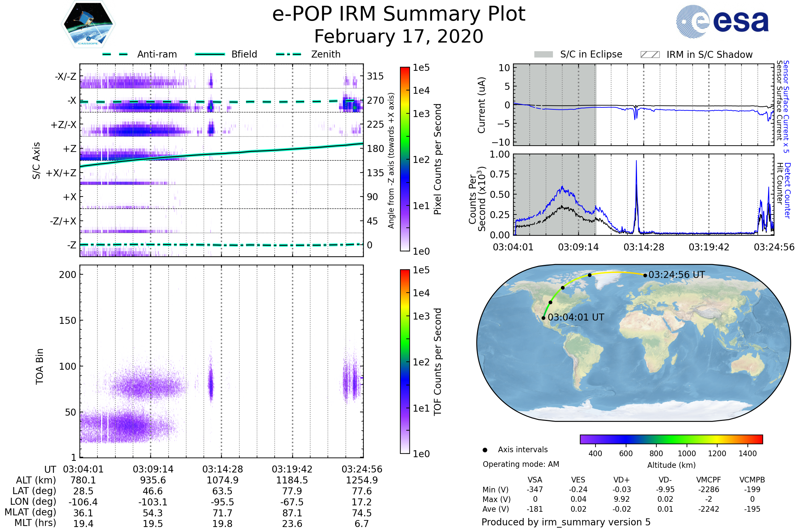
Task: Click the Bfield solid line legend marker
Action: pyautogui.click(x=210, y=54)
